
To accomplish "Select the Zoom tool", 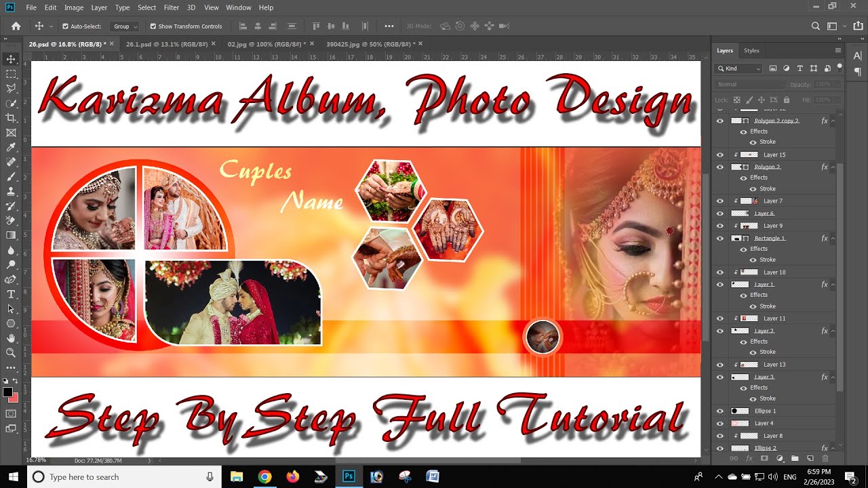I will pyautogui.click(x=11, y=352).
